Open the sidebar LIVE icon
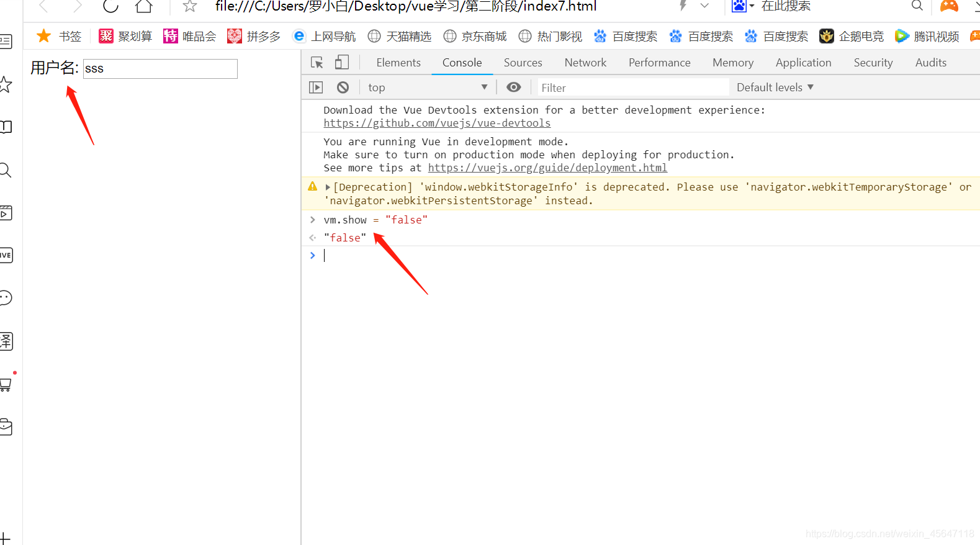This screenshot has height=545, width=980. coord(6,255)
